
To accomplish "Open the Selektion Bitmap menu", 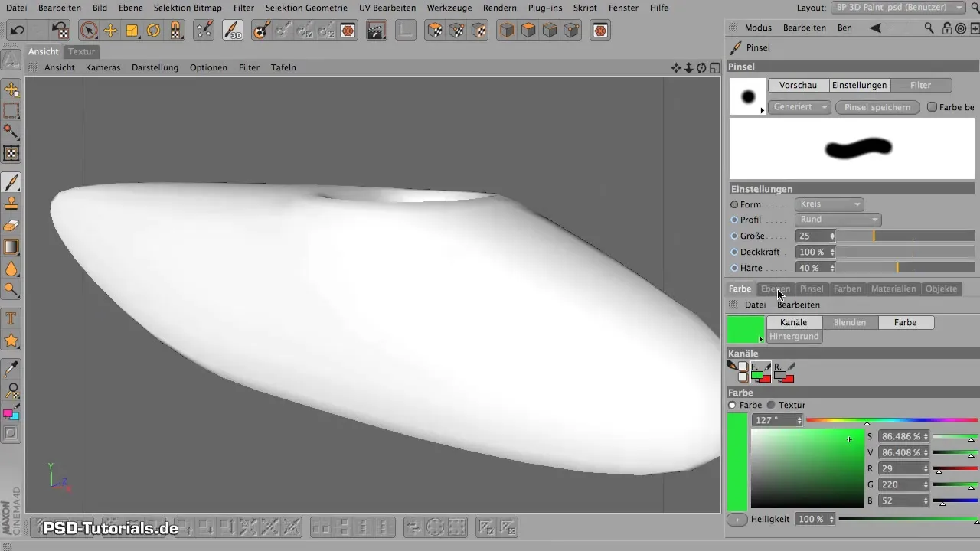I will pos(188,8).
